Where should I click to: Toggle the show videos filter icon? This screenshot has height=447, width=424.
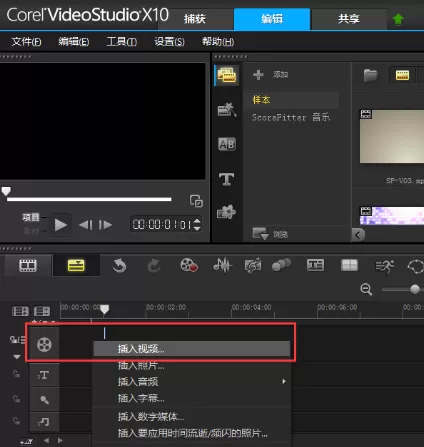tap(402, 75)
